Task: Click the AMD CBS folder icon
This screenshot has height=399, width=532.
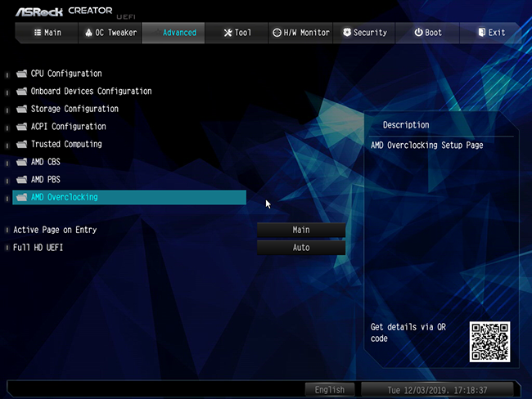Action: (x=22, y=162)
